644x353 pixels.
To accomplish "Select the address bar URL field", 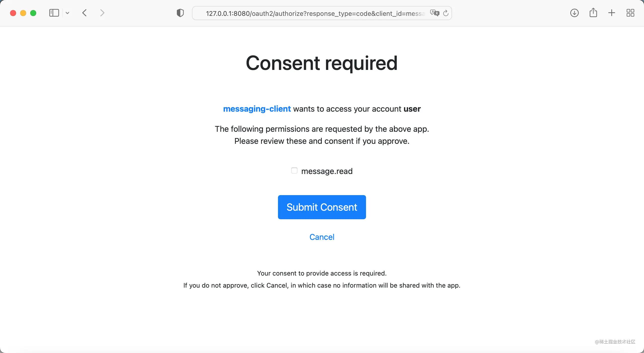I will 315,13.
